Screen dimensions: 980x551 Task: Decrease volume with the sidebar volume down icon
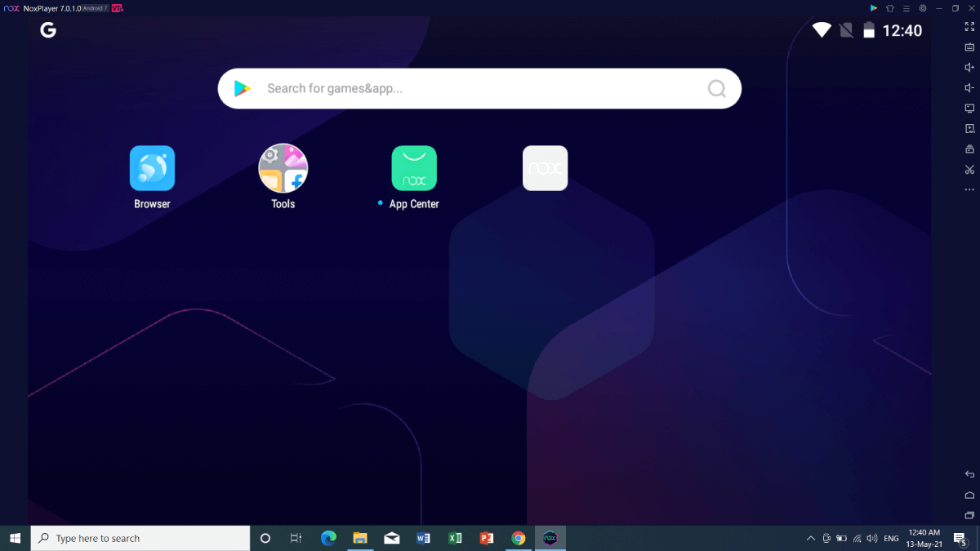pyautogui.click(x=969, y=88)
